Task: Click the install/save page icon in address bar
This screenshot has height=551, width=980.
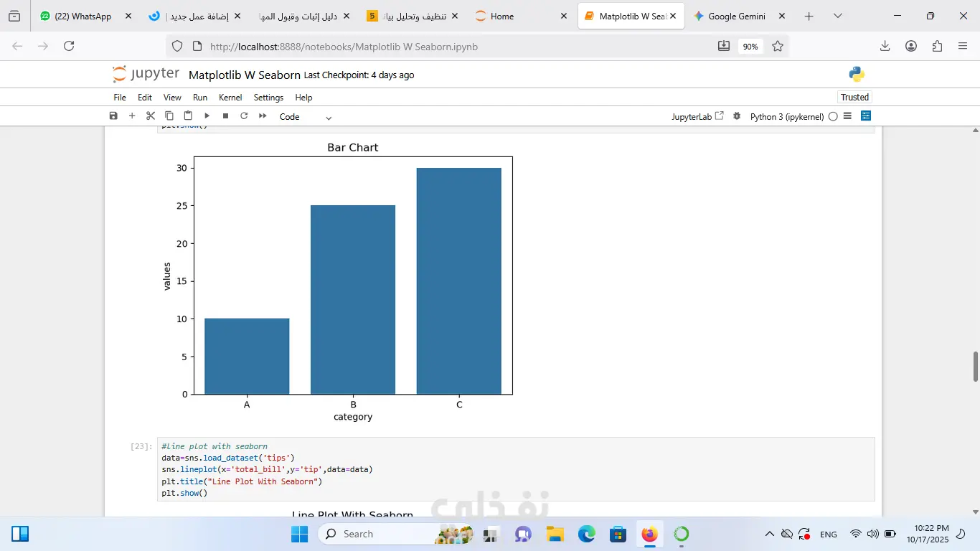Action: [x=724, y=47]
